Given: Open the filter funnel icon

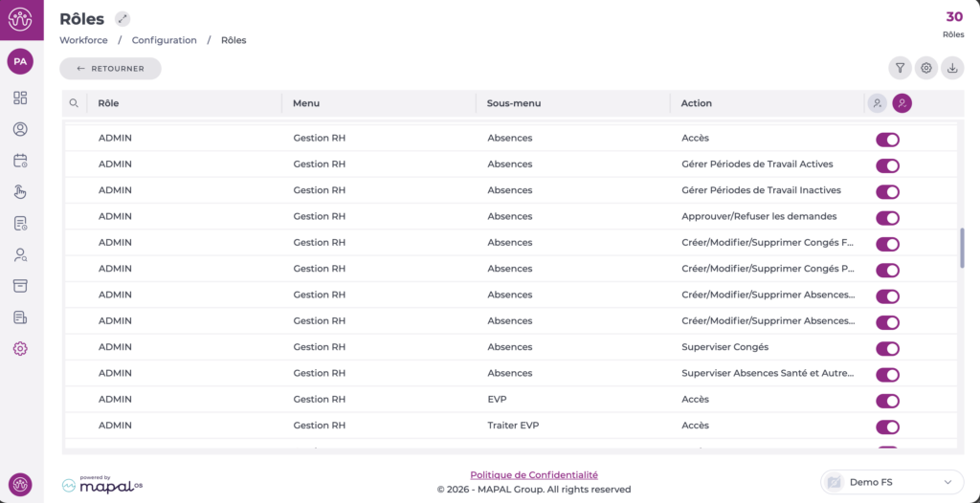Looking at the screenshot, I should pyautogui.click(x=900, y=68).
